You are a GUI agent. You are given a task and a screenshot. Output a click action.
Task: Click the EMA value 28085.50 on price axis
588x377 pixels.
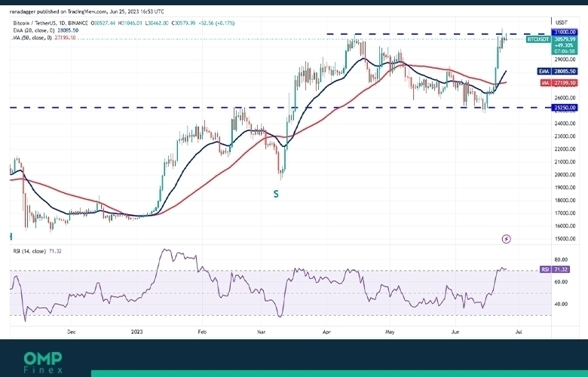click(x=565, y=72)
